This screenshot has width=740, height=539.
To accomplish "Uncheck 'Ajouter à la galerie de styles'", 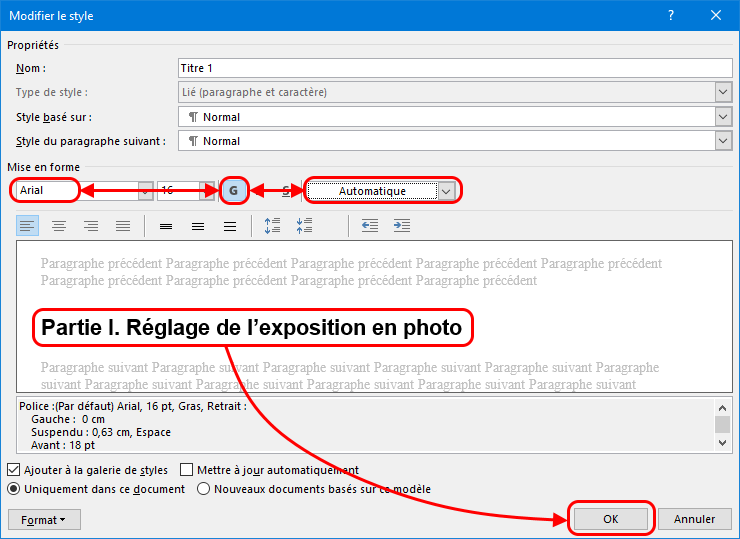I will (14, 470).
